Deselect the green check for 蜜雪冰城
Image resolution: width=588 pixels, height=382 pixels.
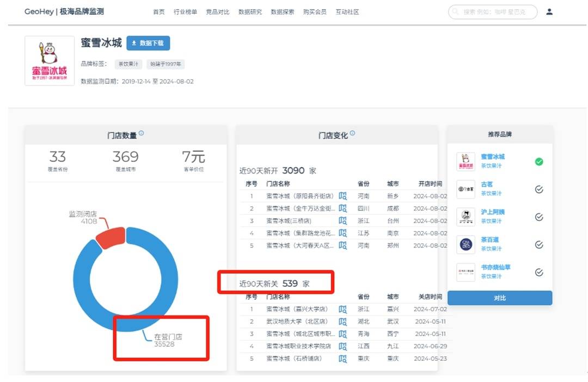539,162
